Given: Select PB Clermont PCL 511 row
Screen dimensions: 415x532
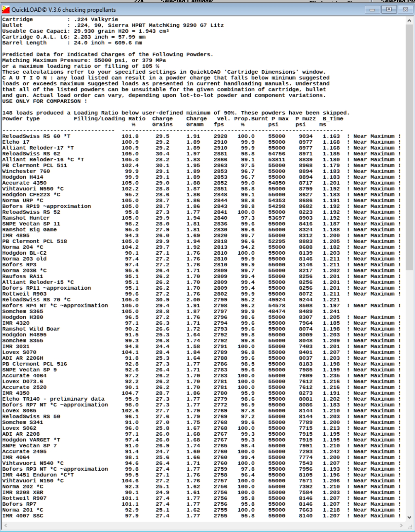Looking at the screenshot, I should (201, 165).
